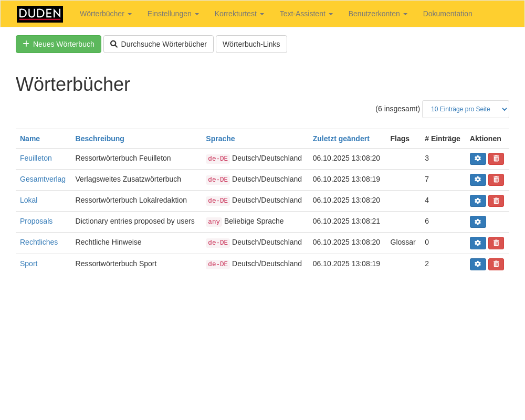
Task: Open the Korrekturtest dropdown menu
Action: (239, 14)
